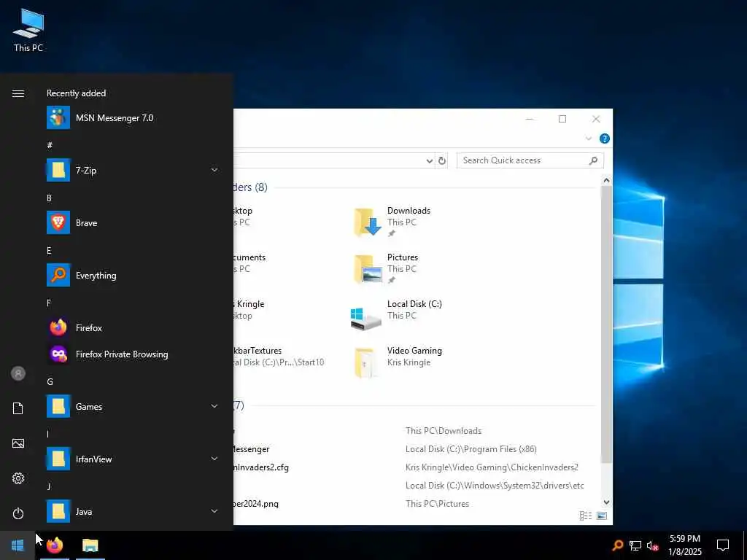Jump to letter F section header
The image size is (747, 560).
tap(49, 303)
